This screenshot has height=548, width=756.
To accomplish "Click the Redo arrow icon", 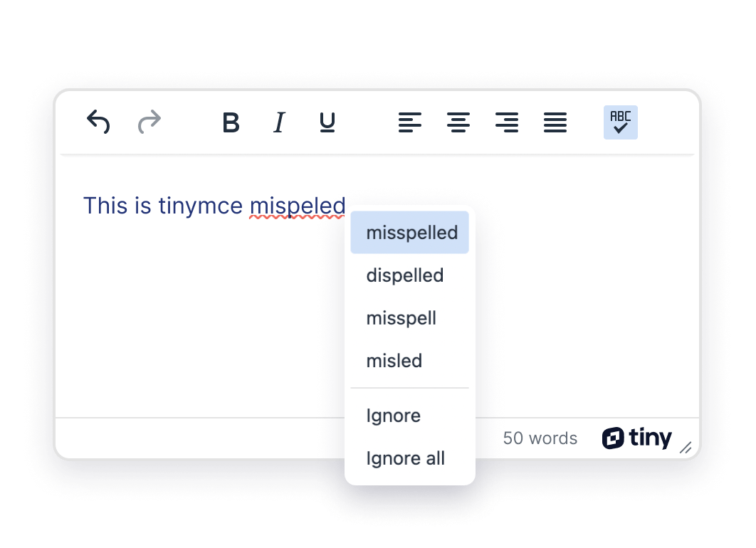I will coord(149,122).
